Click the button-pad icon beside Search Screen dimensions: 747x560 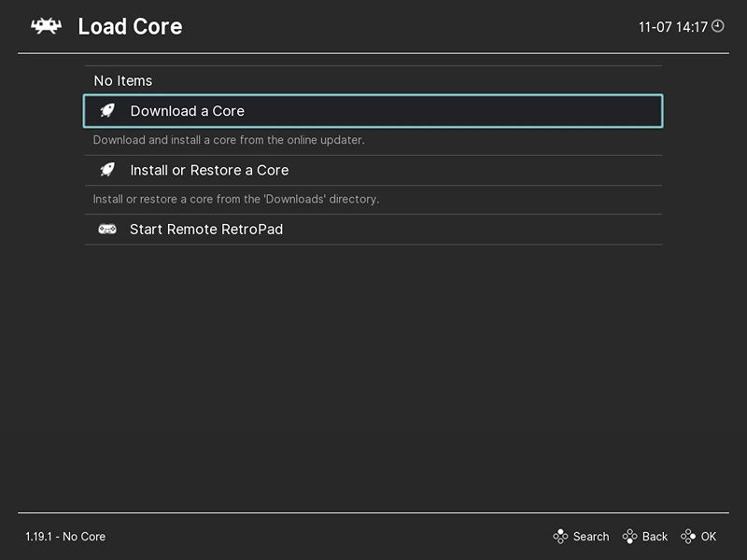click(x=560, y=536)
